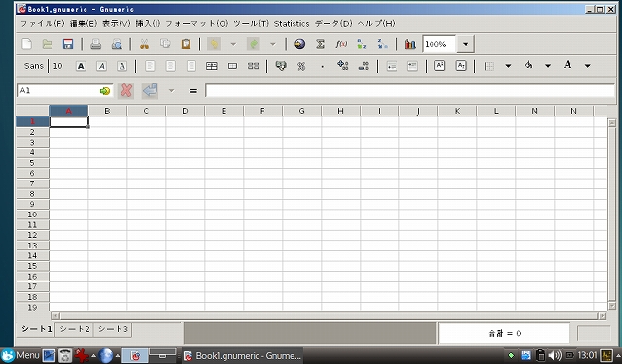Switch to the シート3 sheet tab
The image size is (622, 364).
click(113, 329)
